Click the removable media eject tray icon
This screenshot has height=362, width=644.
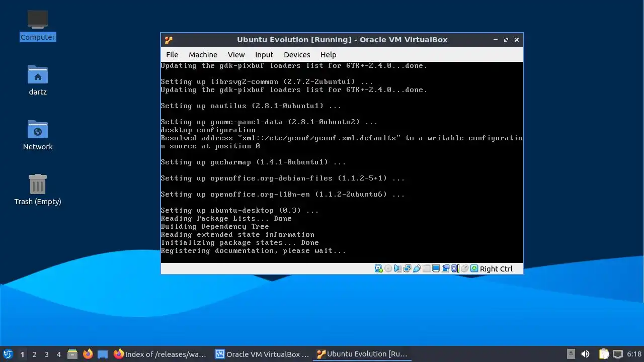pyautogui.click(x=571, y=354)
